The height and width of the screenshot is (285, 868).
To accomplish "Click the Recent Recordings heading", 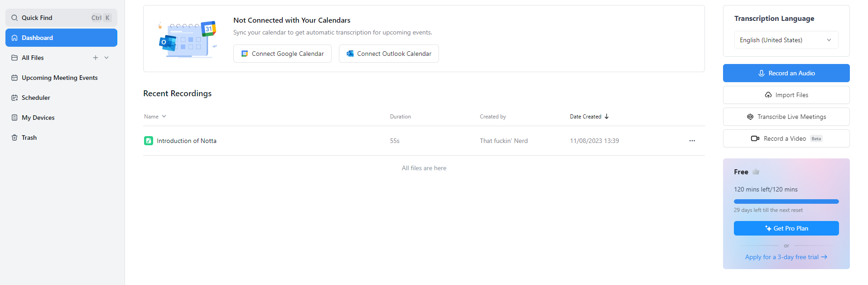I will (178, 93).
